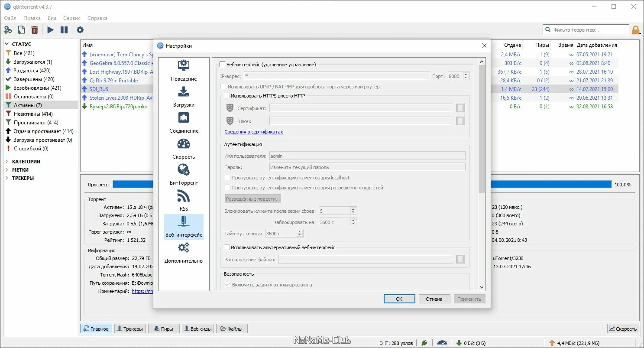Expand the КАТЕГОРИИ section in sidebar

point(7,162)
